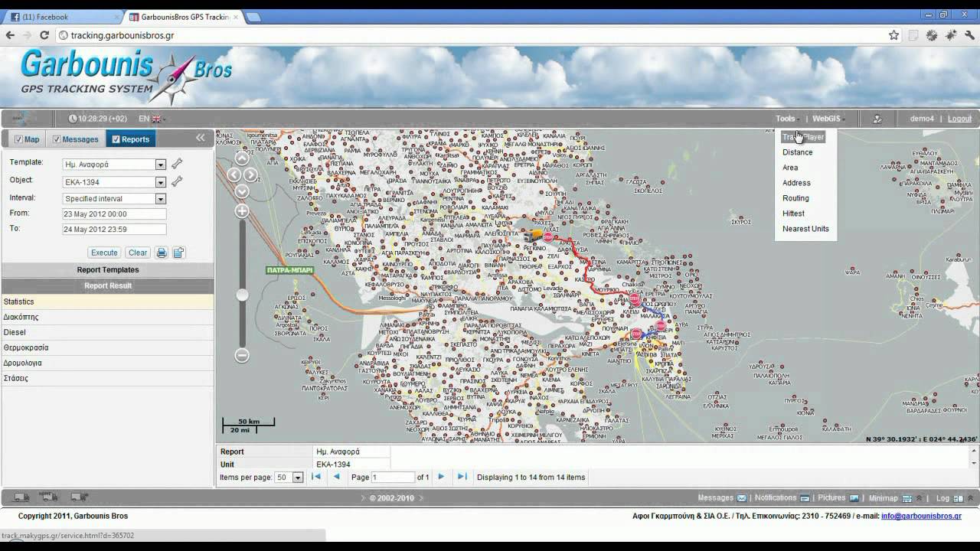Open the Object dropdown EKA-1394
This screenshot has width=980, height=551.
160,182
